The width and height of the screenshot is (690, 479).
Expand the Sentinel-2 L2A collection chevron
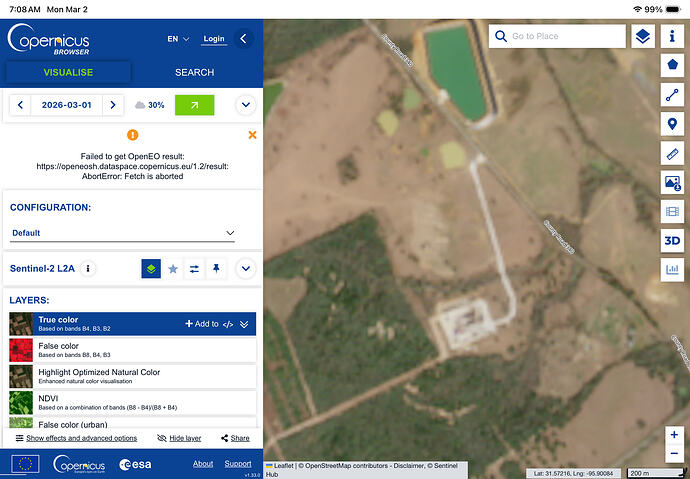[x=246, y=268]
